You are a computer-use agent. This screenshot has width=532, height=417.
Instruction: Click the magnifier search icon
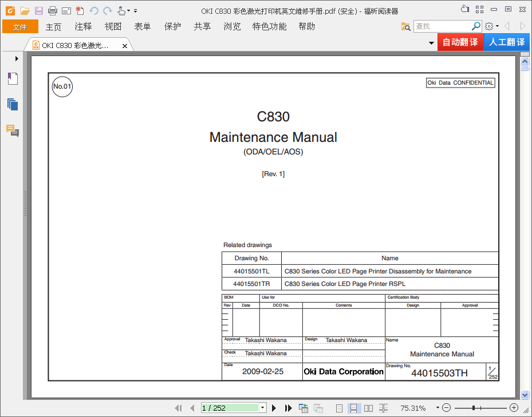tap(476, 26)
